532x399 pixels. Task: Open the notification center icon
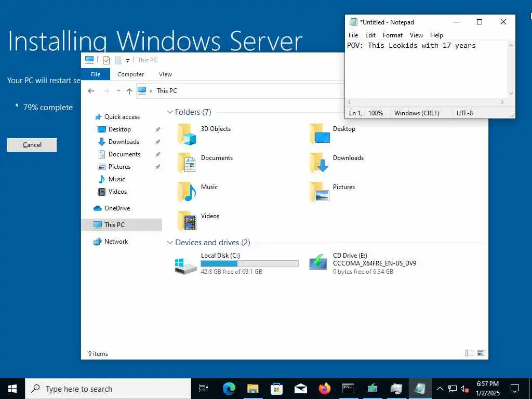coord(515,389)
